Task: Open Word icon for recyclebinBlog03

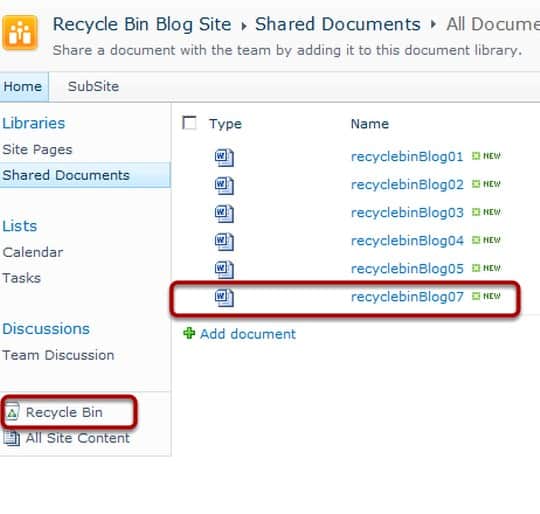Action: tap(224, 213)
